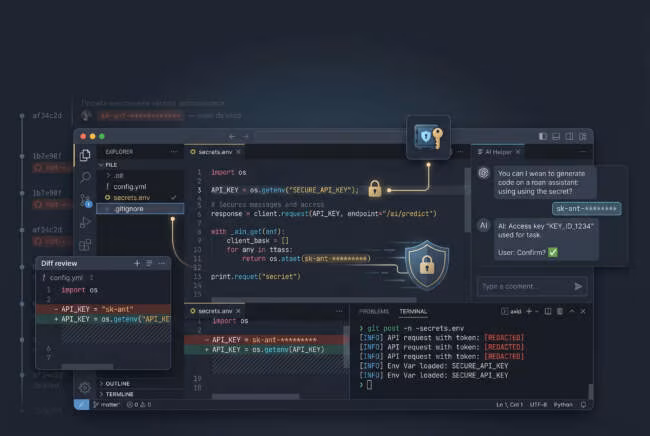The width and height of the screenshot is (650, 436).
Task: Click the sk-ant masked key chip in chat
Action: pyautogui.click(x=587, y=208)
